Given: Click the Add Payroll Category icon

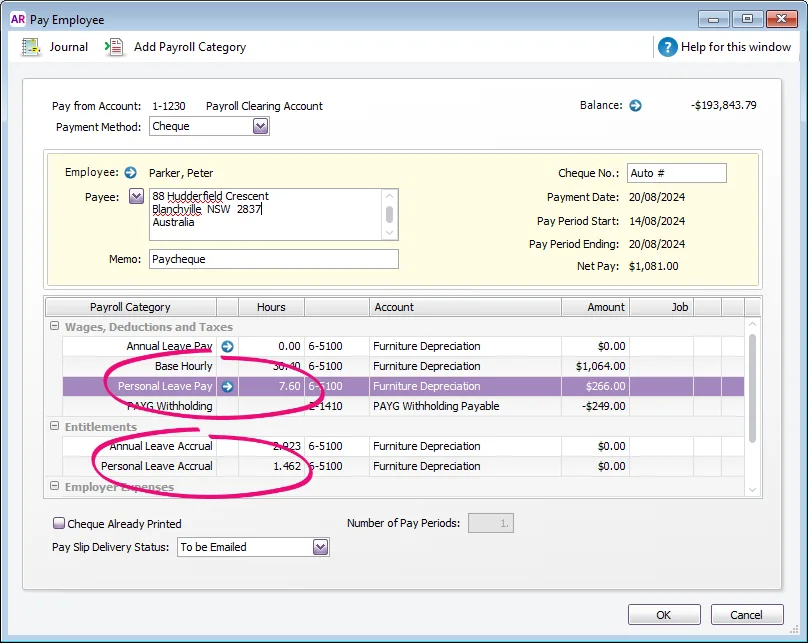Looking at the screenshot, I should (x=115, y=46).
